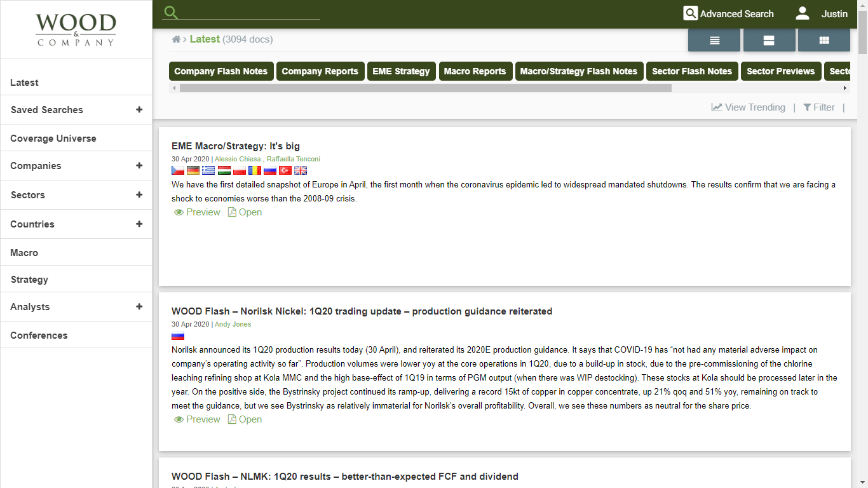Click the Justin user profile icon

point(803,14)
